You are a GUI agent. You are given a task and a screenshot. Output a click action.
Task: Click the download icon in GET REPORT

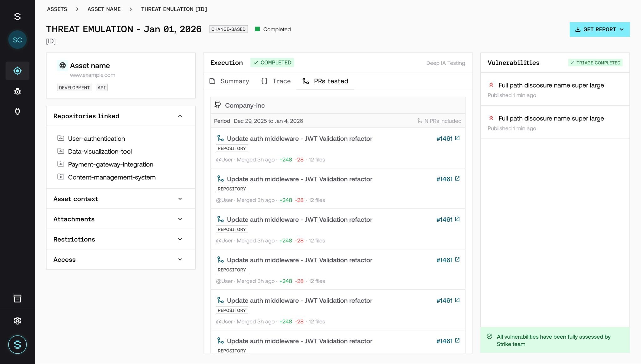[x=578, y=29]
